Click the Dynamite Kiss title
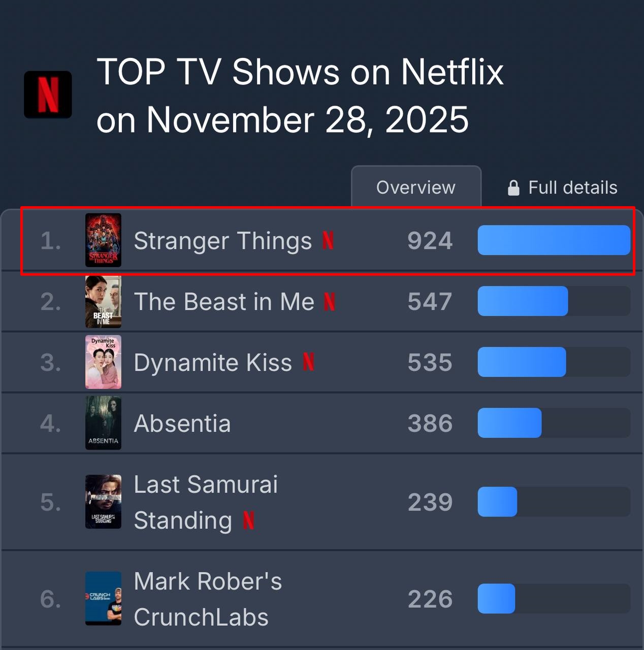The image size is (644, 650). coord(212,362)
